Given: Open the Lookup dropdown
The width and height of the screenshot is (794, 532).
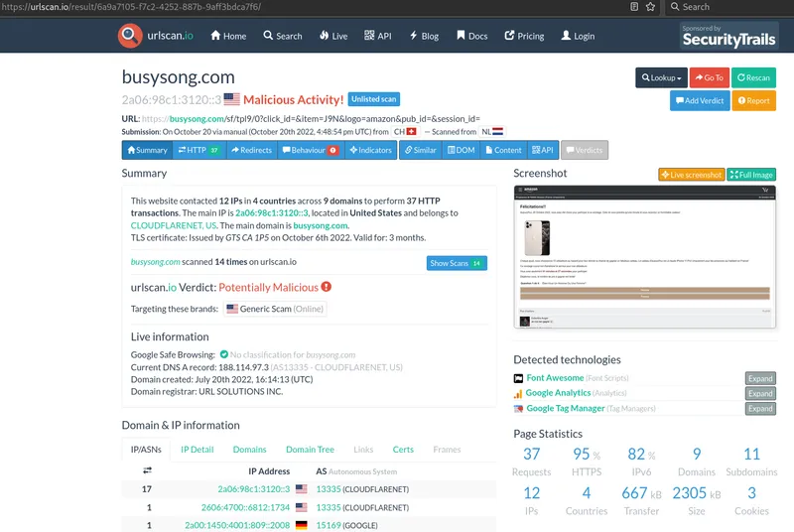Looking at the screenshot, I should point(661,77).
